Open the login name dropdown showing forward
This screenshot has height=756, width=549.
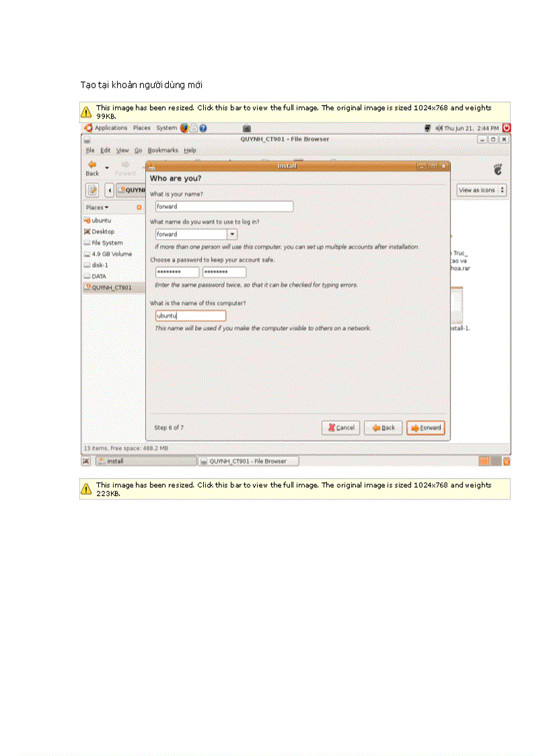point(231,234)
